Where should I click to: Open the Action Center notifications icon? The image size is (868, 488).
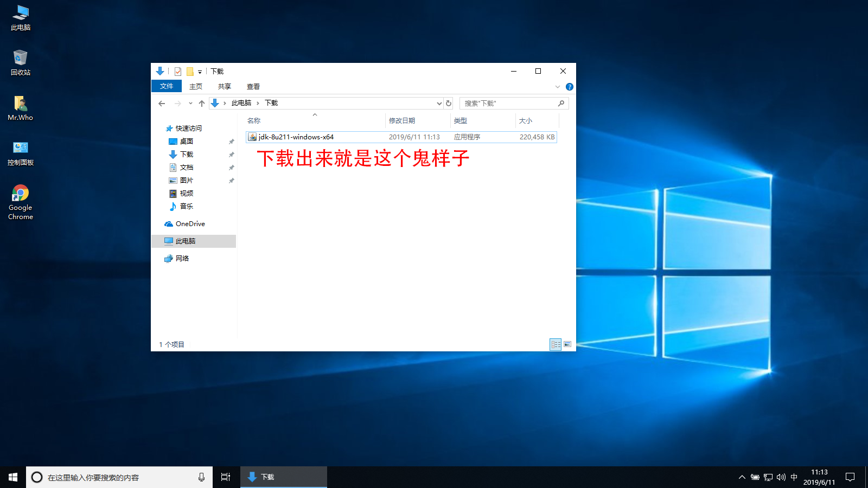(850, 477)
